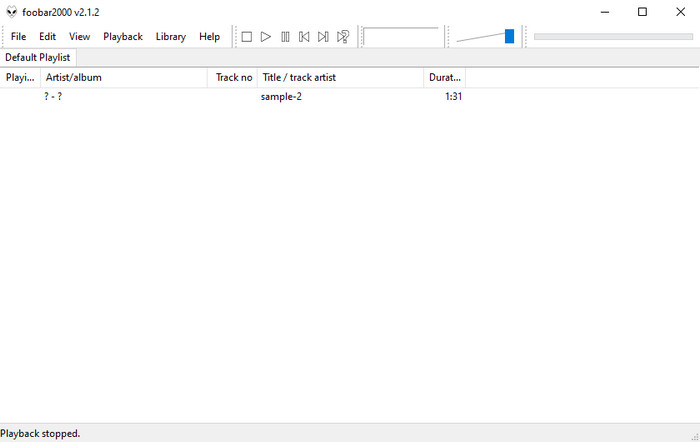Viewport: 700px width, 442px height.
Task: Open the File menu
Action: (x=18, y=37)
